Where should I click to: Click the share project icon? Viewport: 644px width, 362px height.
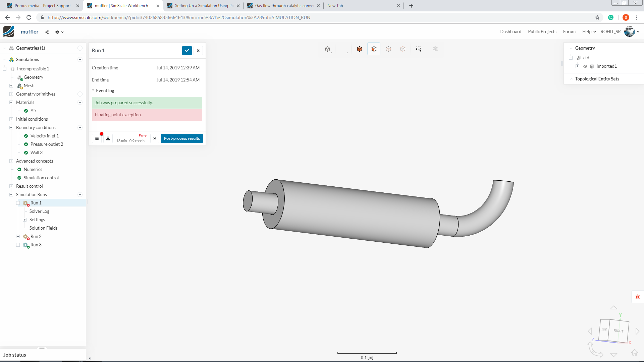click(47, 32)
